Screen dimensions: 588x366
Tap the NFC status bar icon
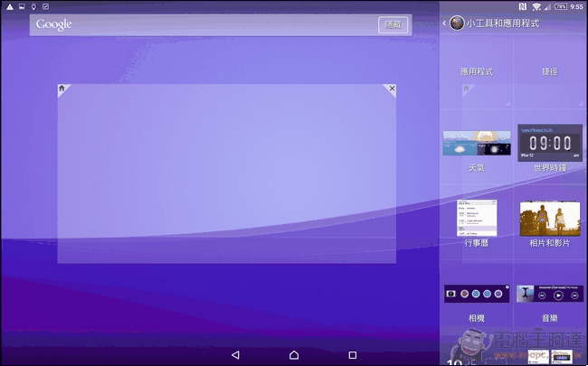522,6
